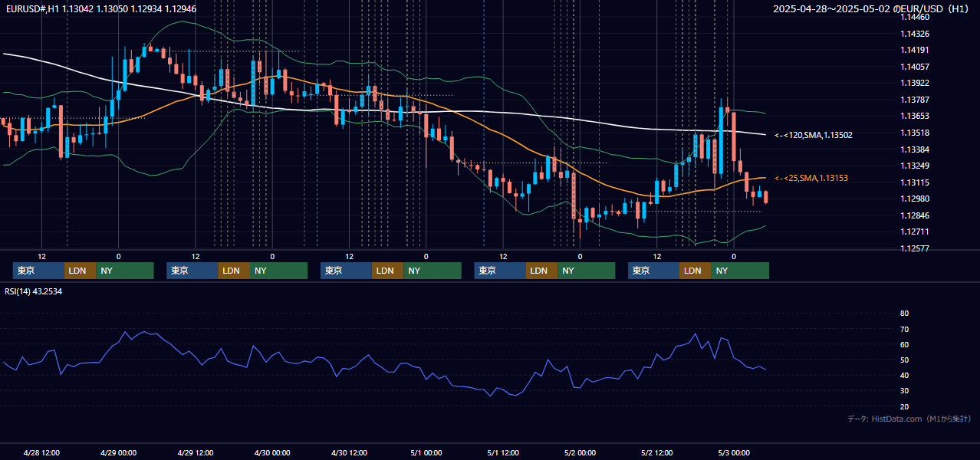Select the 5/3 00:00 time axis label
The height and width of the screenshot is (460, 980).
click(734, 452)
